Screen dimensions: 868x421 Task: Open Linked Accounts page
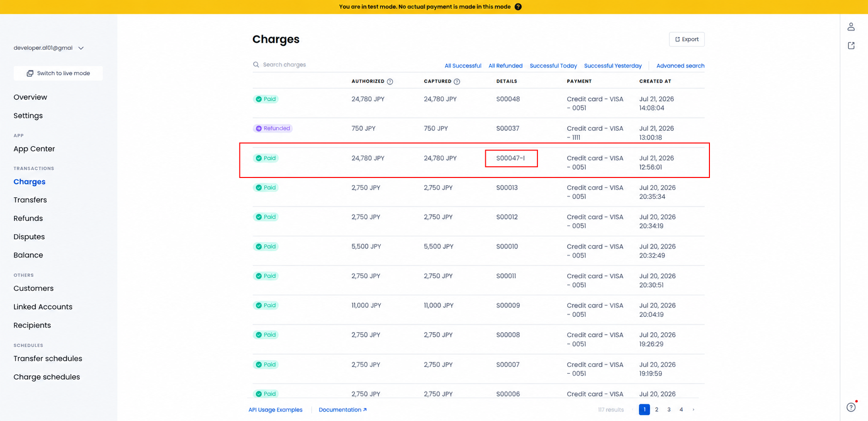(43, 307)
